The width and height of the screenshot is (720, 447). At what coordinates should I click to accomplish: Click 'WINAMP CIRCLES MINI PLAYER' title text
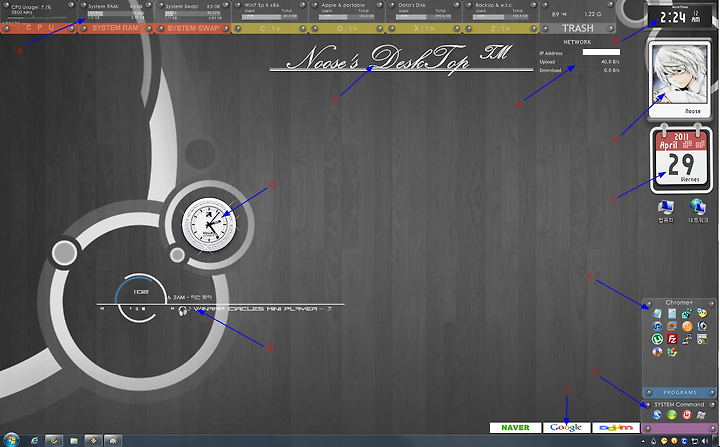coord(255,309)
